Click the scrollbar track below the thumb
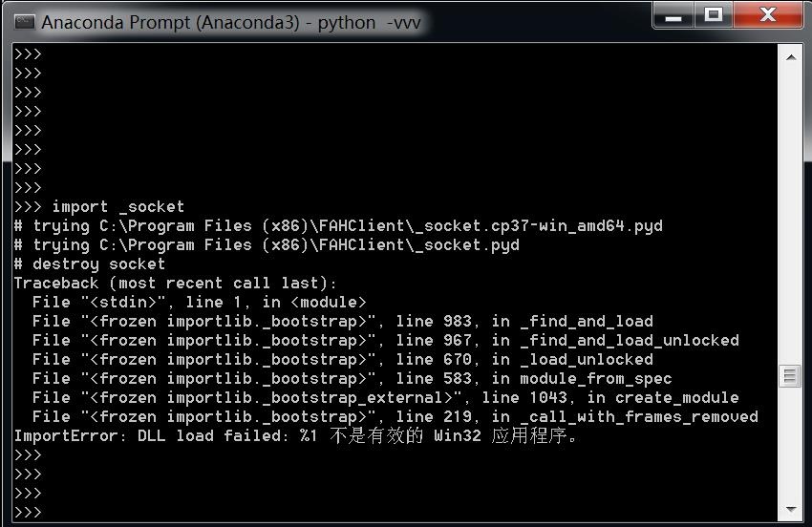 790,443
